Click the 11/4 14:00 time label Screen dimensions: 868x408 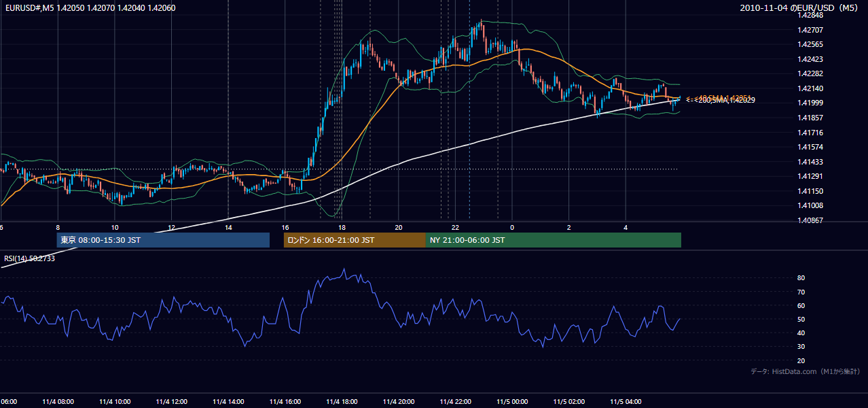[228, 402]
